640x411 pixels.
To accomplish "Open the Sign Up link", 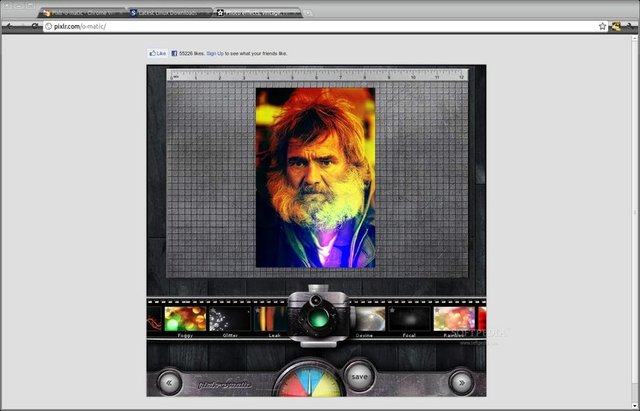I will [215, 52].
